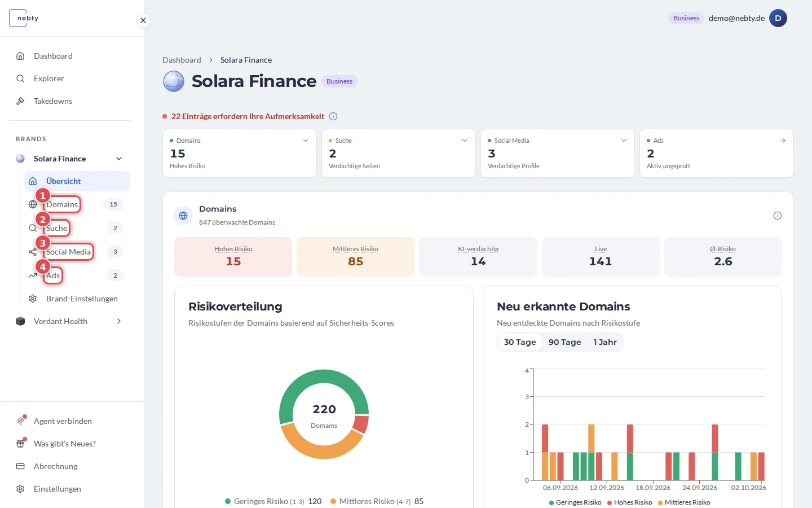Click the Solara Finance globe icon in sidebar

click(x=20, y=159)
